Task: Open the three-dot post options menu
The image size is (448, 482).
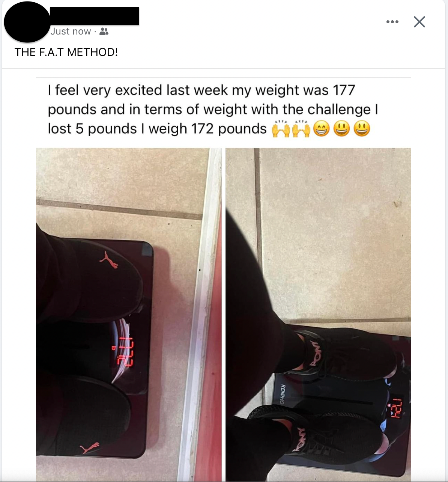Action: (x=392, y=22)
